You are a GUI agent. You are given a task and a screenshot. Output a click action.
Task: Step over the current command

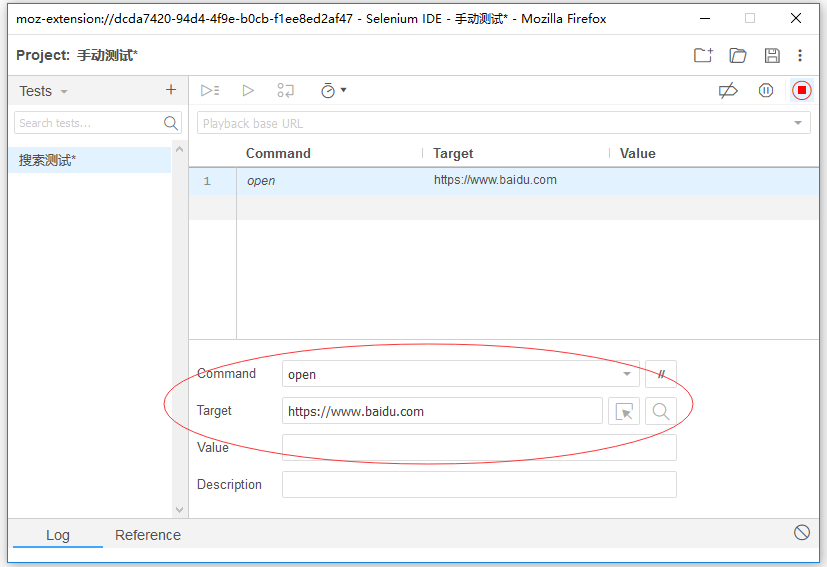pyautogui.click(x=285, y=91)
